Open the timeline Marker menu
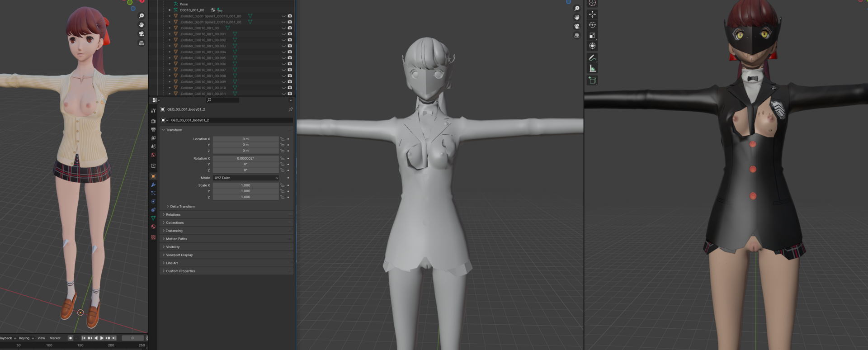This screenshot has width=868, height=350. pyautogui.click(x=55, y=338)
